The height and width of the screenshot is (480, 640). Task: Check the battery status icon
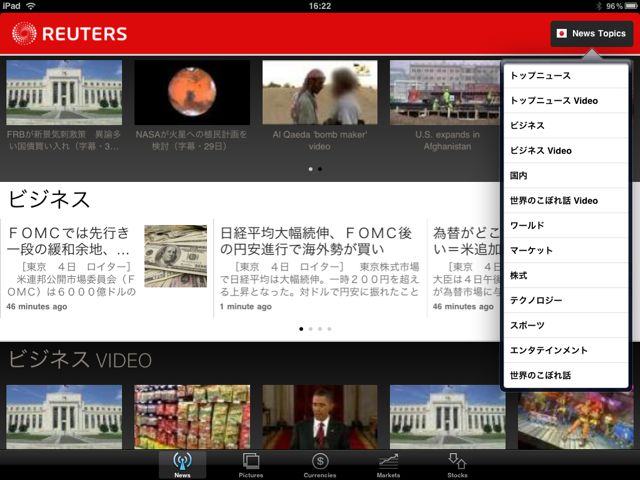pyautogui.click(x=631, y=6)
